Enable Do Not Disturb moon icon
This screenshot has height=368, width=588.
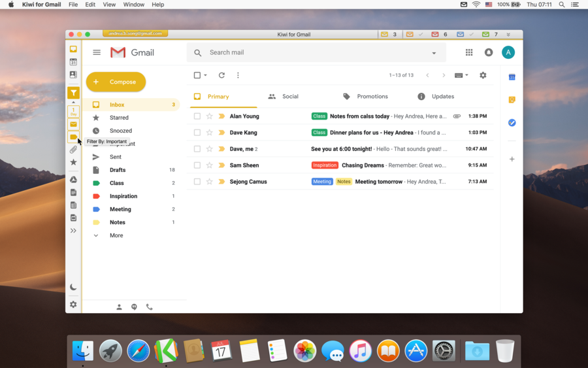click(73, 288)
